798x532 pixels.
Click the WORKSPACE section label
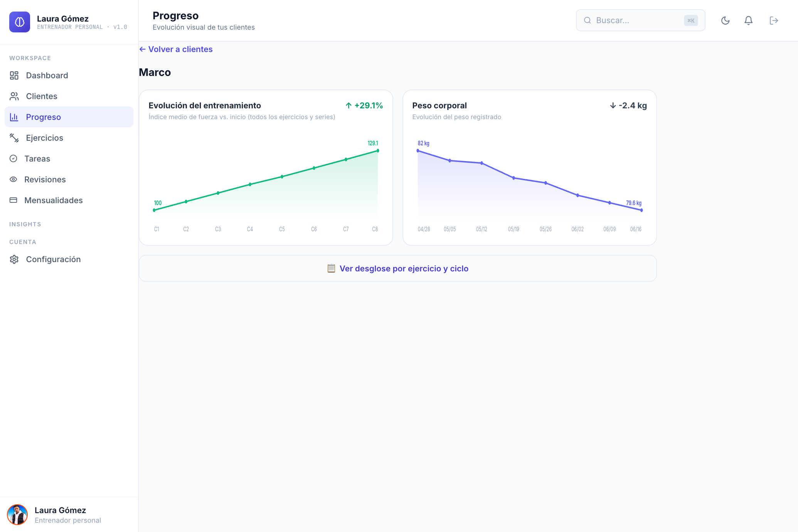point(30,58)
